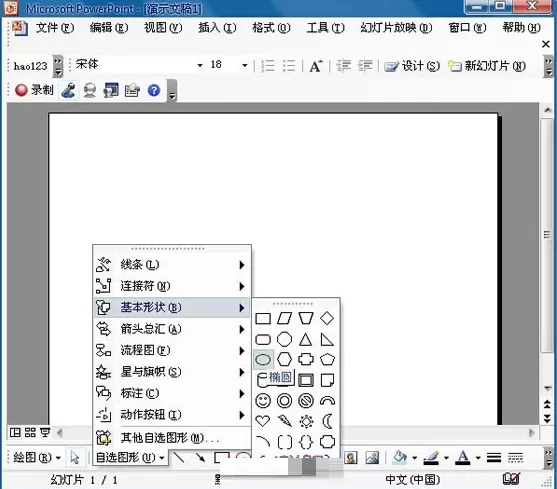Select the rectangle basic shape
Screen dimensions: 557x489
263,319
